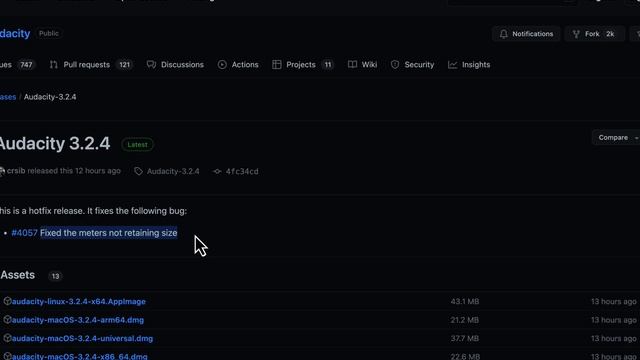Click the Assets count badge 13
640x360 pixels.
[x=55, y=276]
